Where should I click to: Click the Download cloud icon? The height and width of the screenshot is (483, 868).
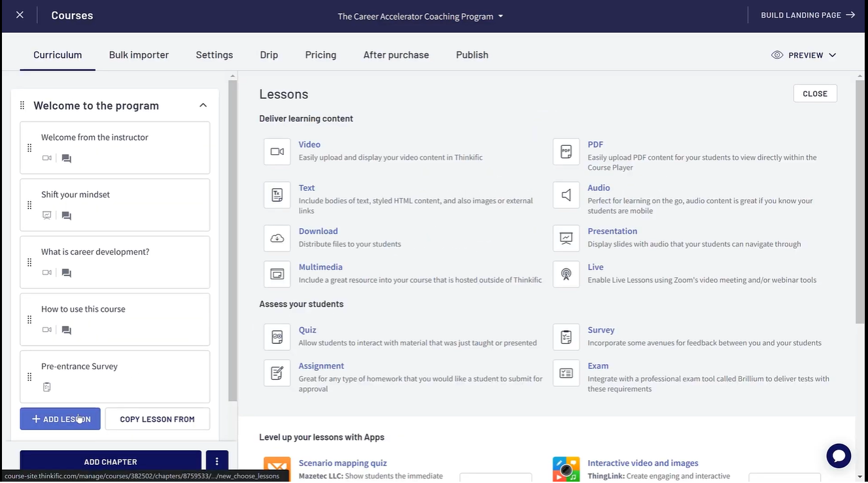click(277, 239)
